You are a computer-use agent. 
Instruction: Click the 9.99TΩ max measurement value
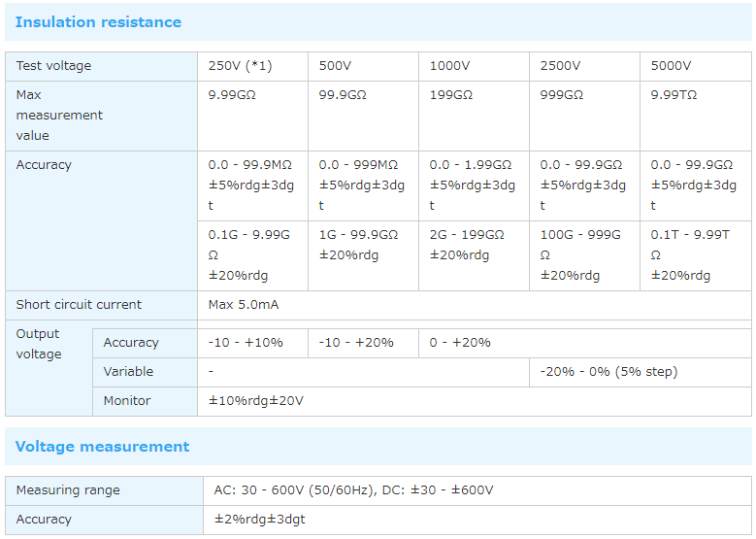[674, 95]
